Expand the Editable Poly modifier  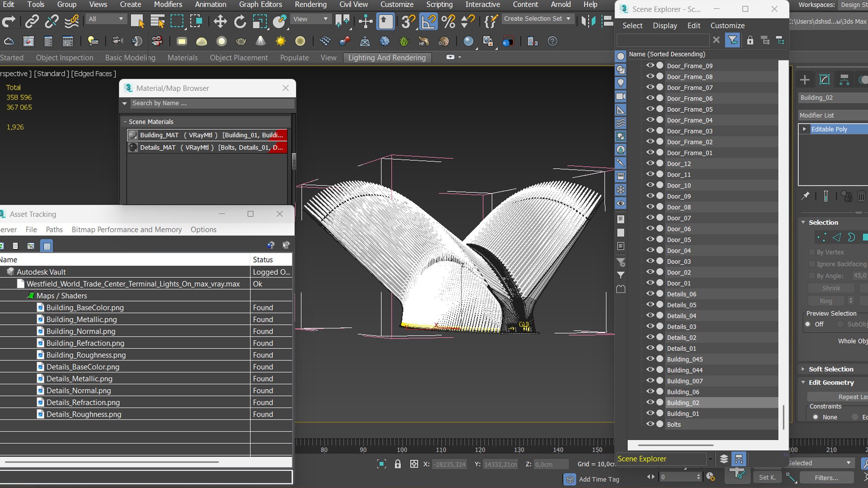(804, 129)
